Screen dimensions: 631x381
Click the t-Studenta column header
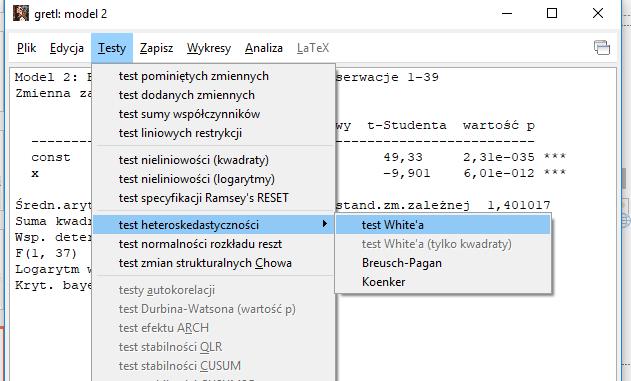point(407,125)
